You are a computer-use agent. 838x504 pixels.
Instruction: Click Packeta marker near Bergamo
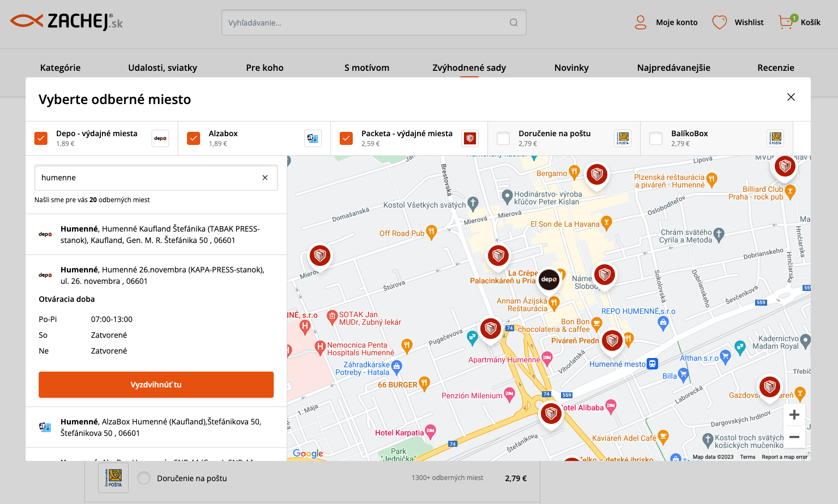coord(597,174)
